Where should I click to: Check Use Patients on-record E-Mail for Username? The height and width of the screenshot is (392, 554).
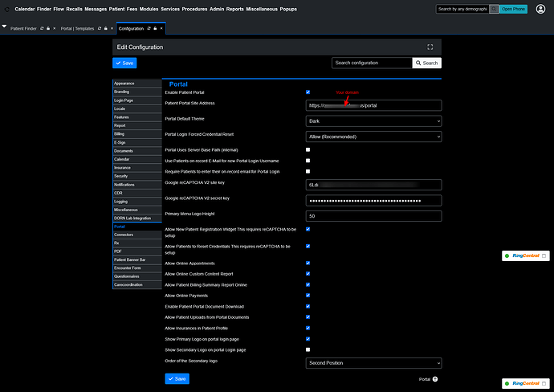(308, 161)
